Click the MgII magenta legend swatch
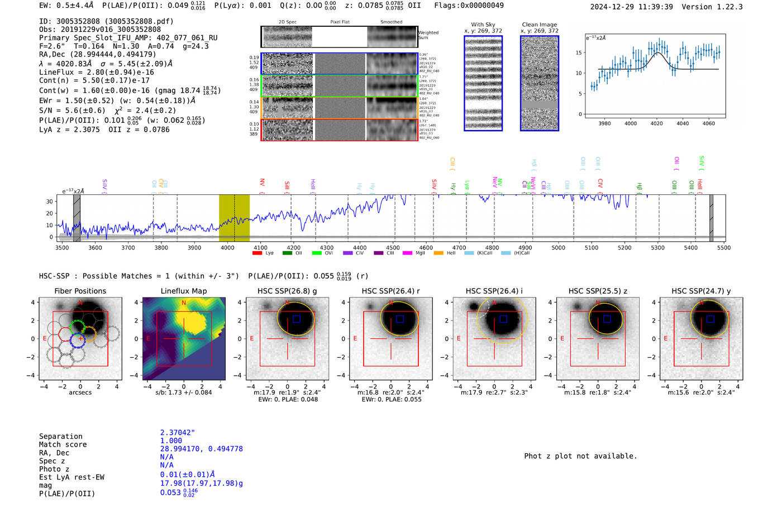This screenshot has height=532, width=782. 407,253
